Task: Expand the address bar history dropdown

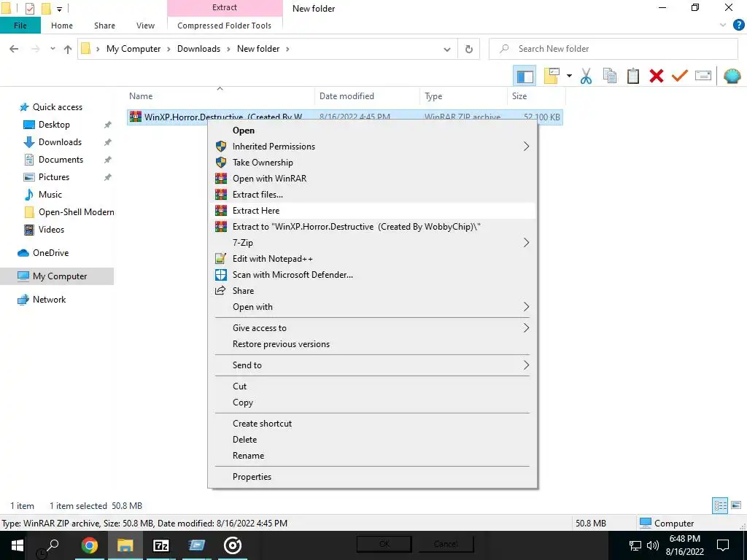Action: click(447, 49)
